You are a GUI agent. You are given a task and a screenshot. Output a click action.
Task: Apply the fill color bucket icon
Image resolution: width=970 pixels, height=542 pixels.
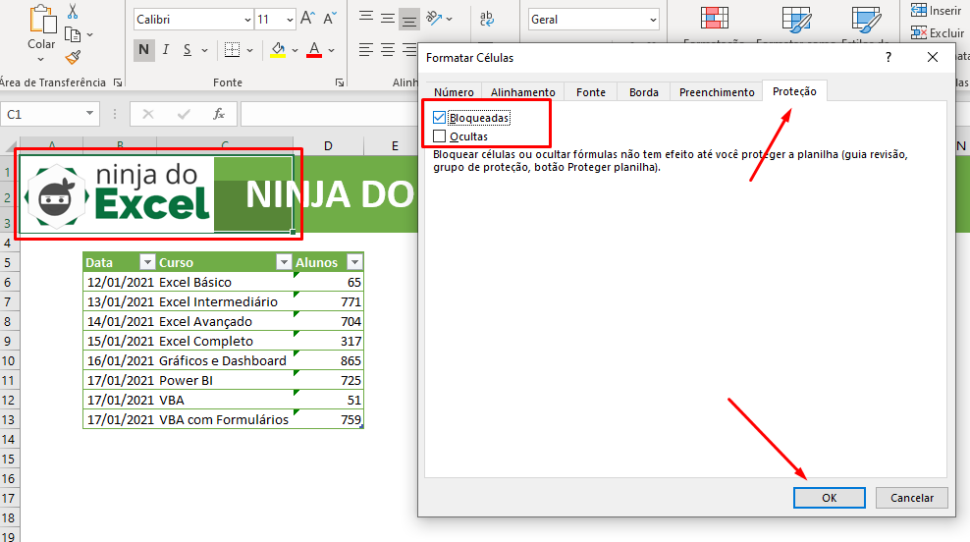click(278, 49)
